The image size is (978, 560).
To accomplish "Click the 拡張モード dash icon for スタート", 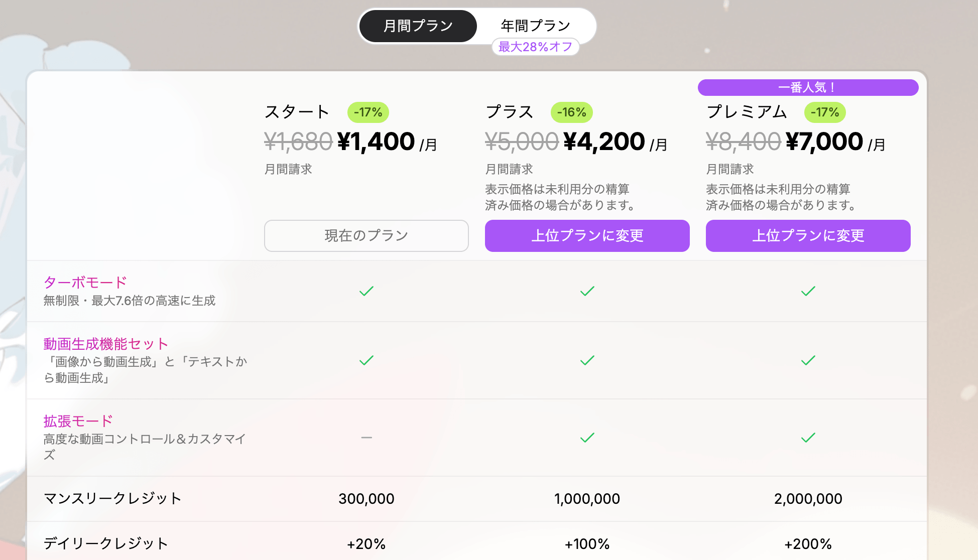I will pyautogui.click(x=366, y=438).
